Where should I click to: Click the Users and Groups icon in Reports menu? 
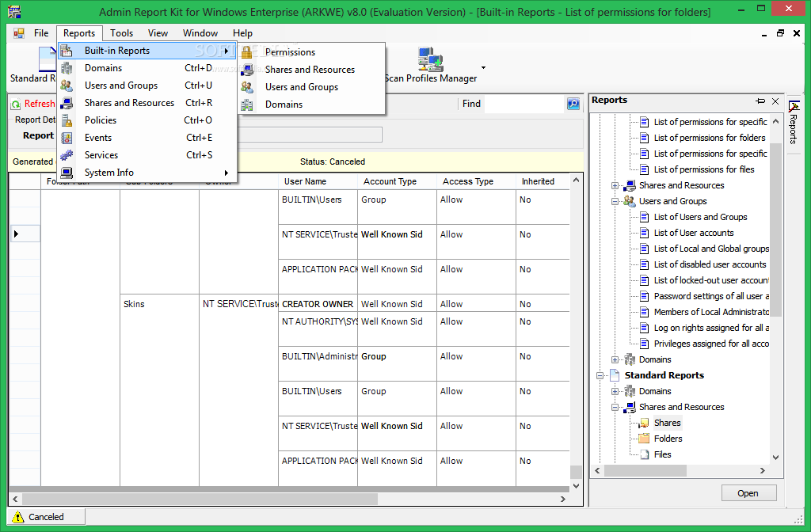coord(67,85)
